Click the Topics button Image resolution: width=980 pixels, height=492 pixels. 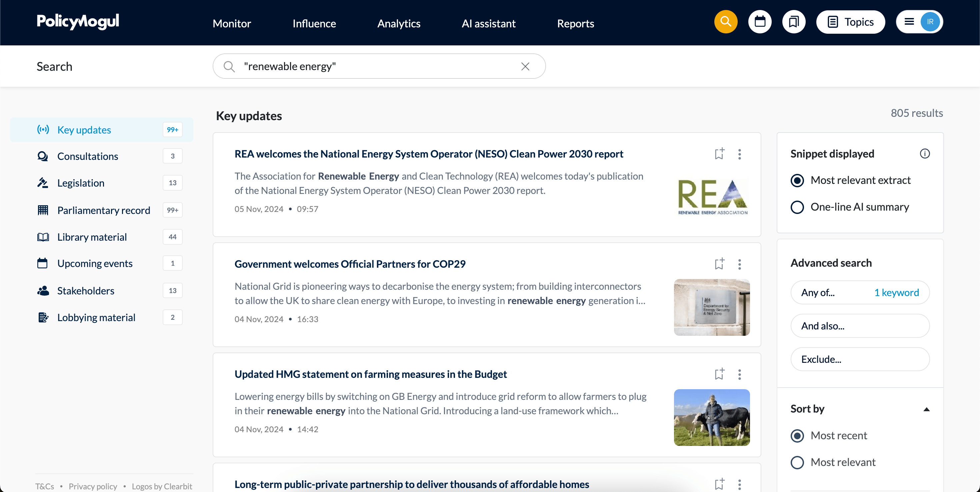tap(850, 22)
